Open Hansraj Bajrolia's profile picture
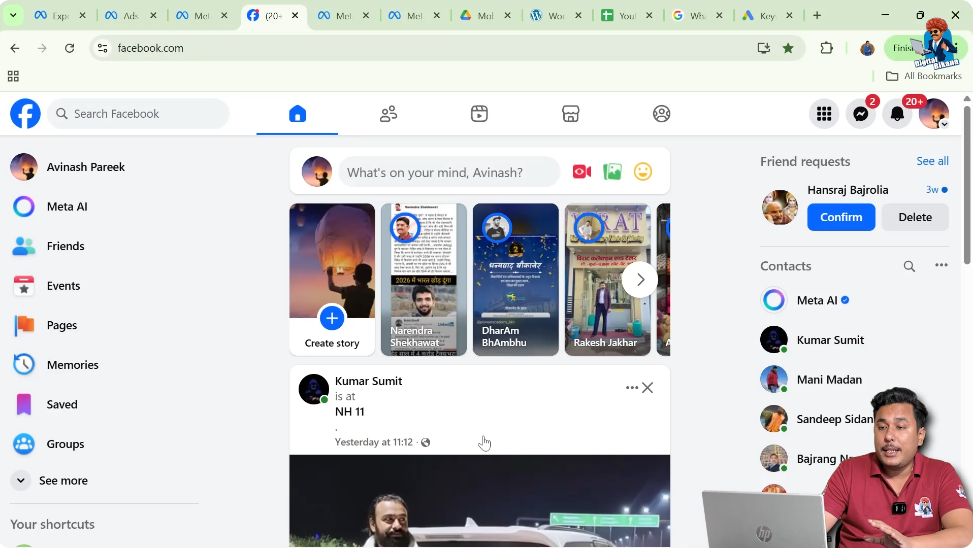976x549 pixels. 779,207
